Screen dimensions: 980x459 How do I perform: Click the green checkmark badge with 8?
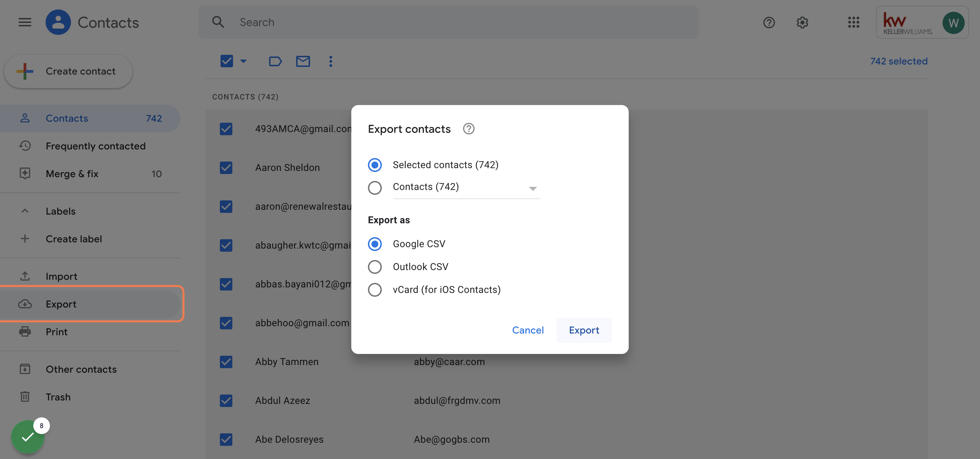point(28,436)
